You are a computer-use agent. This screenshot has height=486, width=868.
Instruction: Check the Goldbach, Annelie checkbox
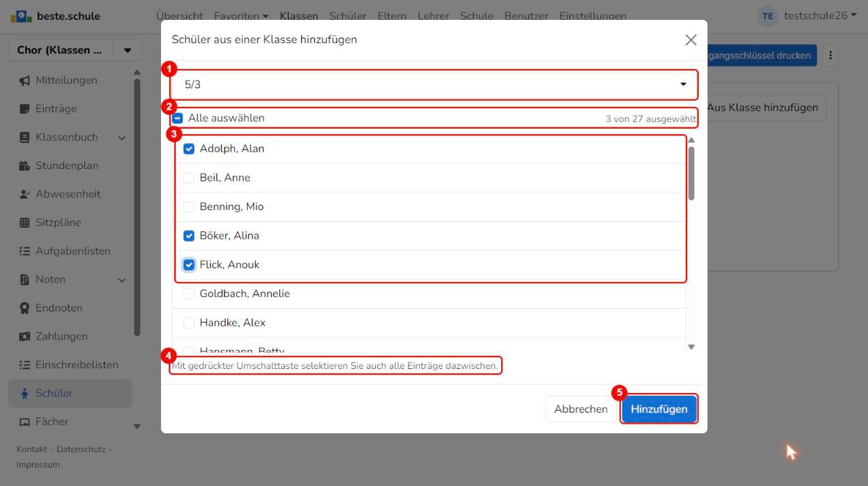(x=190, y=294)
